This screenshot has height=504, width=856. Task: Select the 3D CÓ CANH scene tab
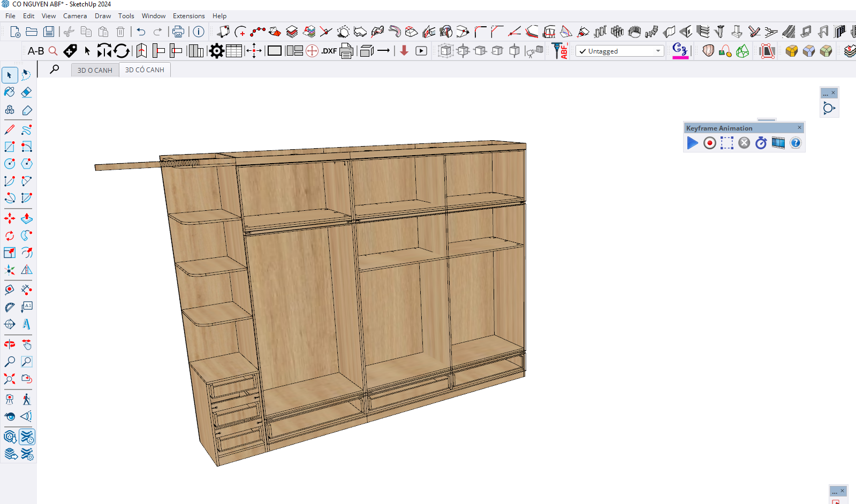145,70
